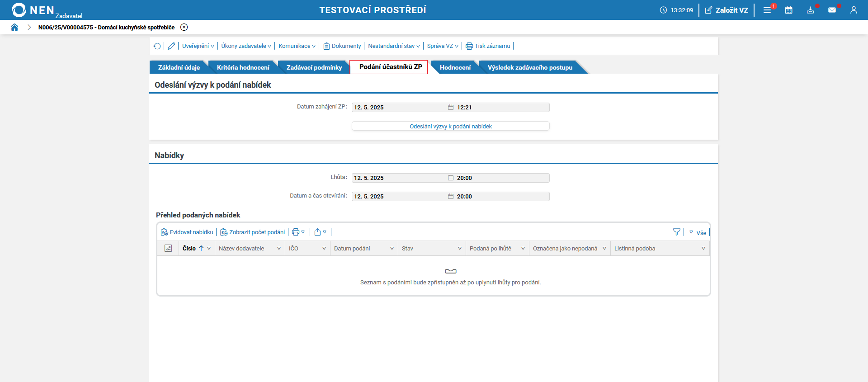Open the user profile icon

pos(854,10)
